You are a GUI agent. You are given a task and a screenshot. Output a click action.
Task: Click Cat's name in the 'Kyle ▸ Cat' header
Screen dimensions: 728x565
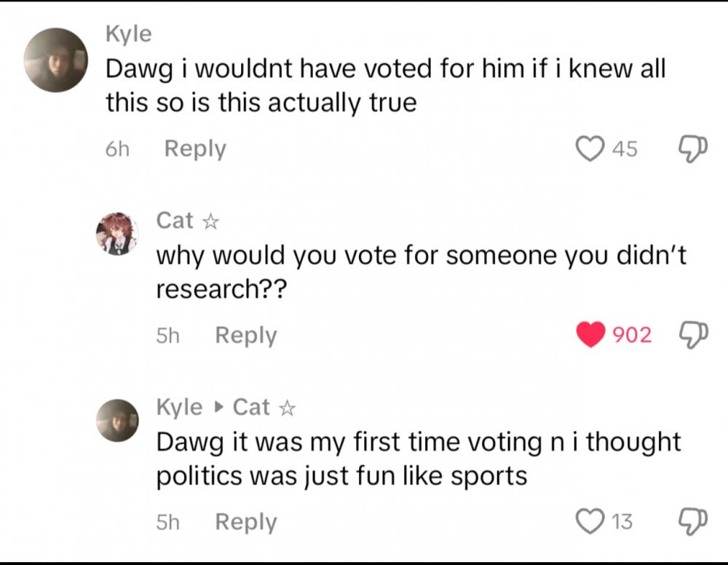pos(252,407)
